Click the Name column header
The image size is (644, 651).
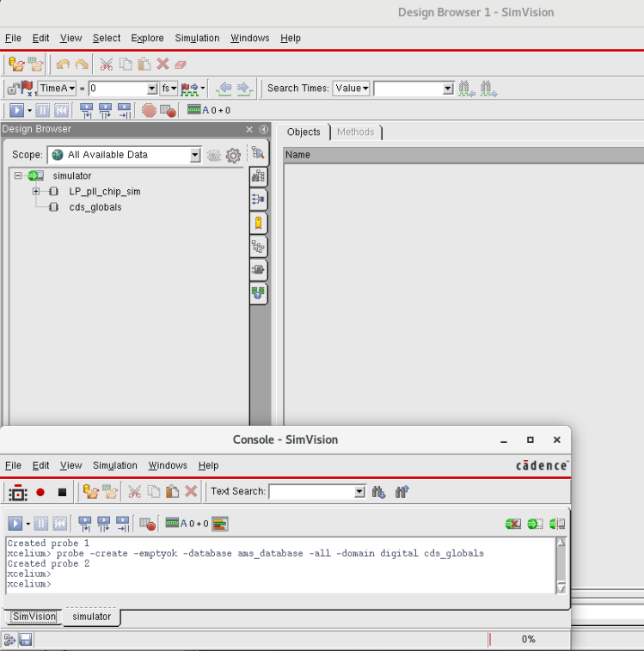coord(463,155)
